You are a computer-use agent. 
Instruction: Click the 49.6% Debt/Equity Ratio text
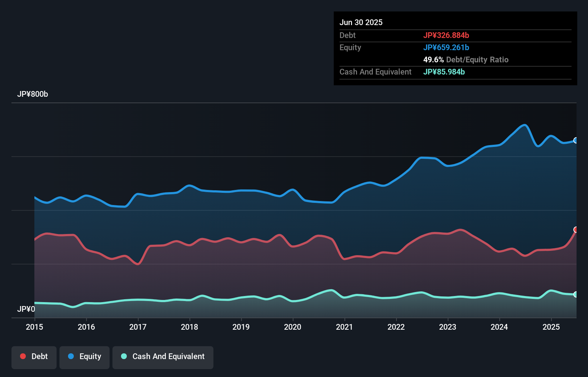[x=466, y=59]
